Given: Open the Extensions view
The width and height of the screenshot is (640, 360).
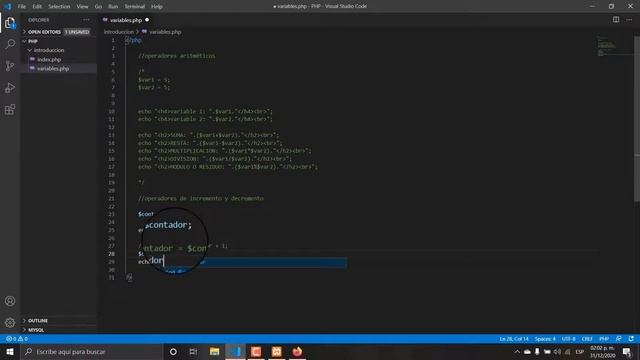Looking at the screenshot, I should coord(10,109).
